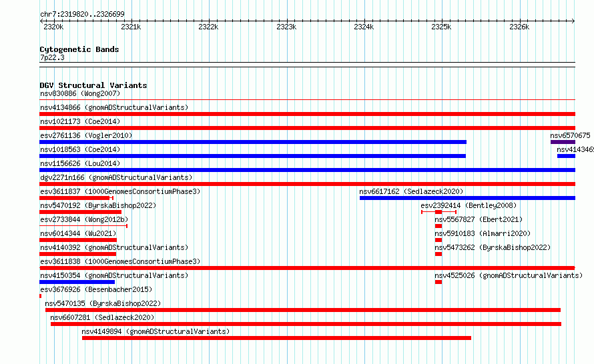
Task: Click the esv3676926 (Besenbacher2015) label
Action: tap(96, 289)
